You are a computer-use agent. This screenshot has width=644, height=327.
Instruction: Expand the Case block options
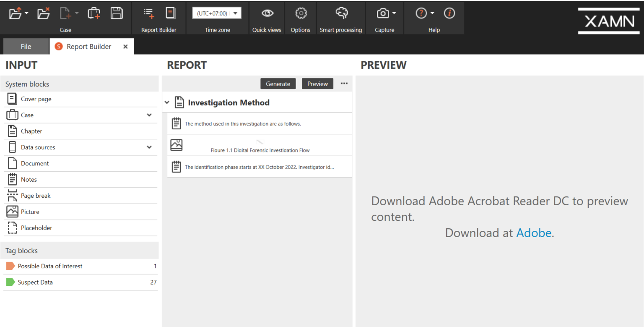coord(149,115)
